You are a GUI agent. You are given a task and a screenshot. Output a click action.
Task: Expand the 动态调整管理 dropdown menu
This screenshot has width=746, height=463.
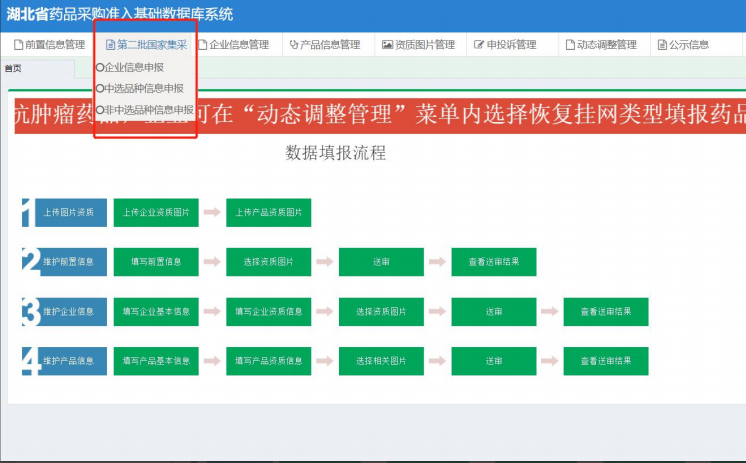(x=605, y=45)
